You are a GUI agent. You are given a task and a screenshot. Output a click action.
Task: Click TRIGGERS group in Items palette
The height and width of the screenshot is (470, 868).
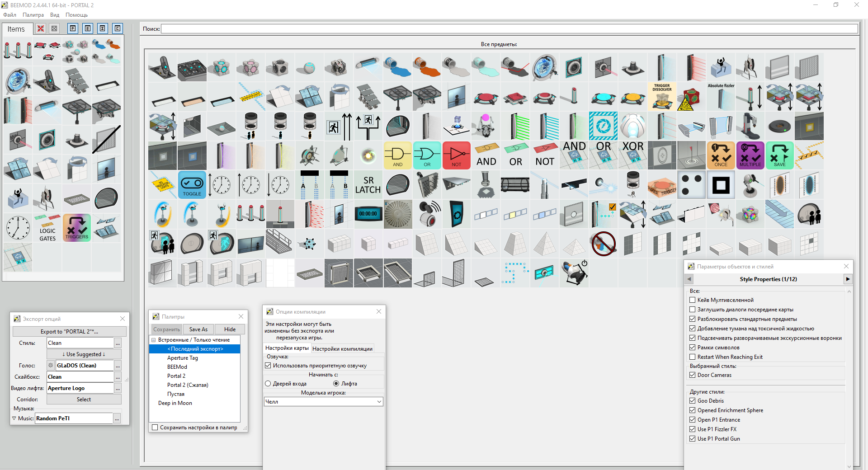(77, 228)
